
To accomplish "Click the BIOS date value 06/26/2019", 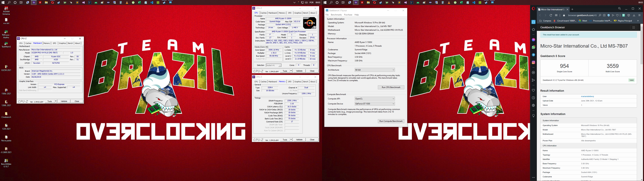I will 56,77.
